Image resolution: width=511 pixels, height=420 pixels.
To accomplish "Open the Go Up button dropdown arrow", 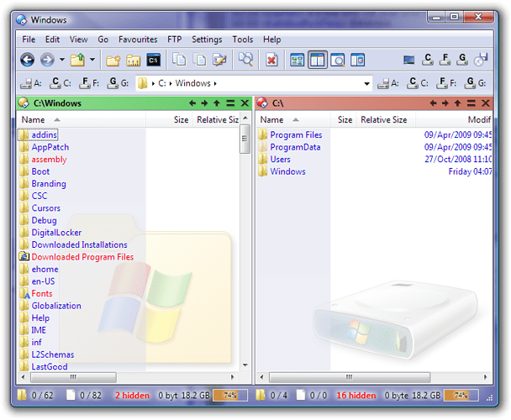I will point(92,60).
